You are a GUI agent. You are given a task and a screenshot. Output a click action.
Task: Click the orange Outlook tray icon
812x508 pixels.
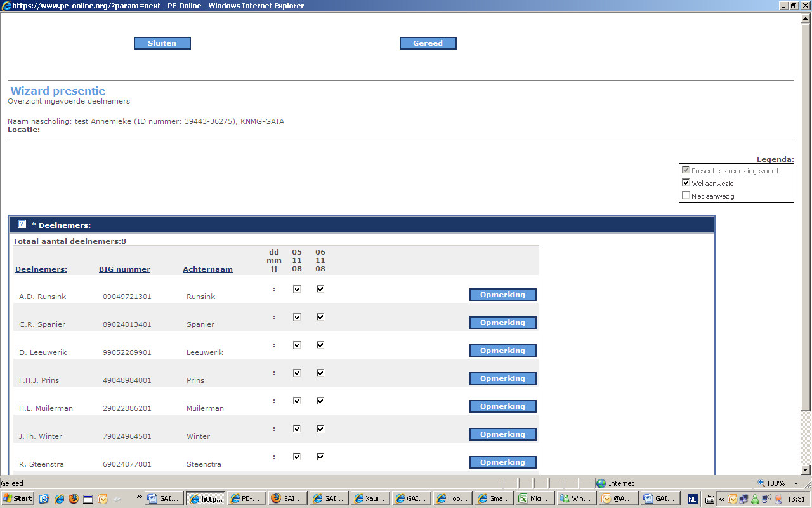click(733, 499)
